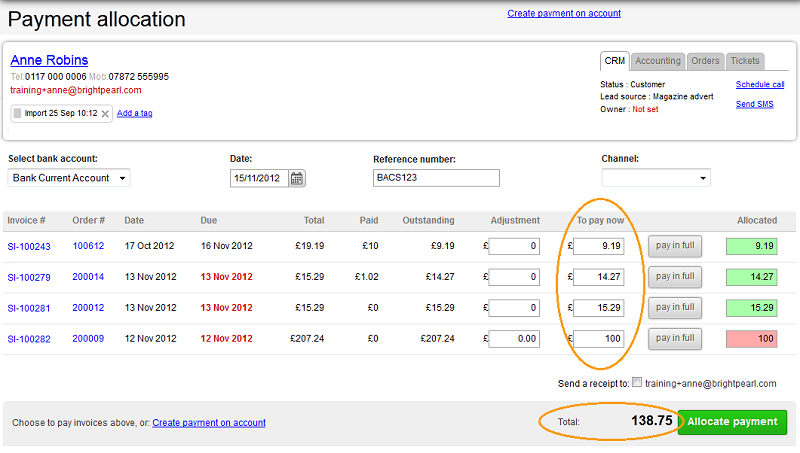Viewport: 800px width, 453px height.
Task: Click the Schedule call link
Action: (x=760, y=85)
